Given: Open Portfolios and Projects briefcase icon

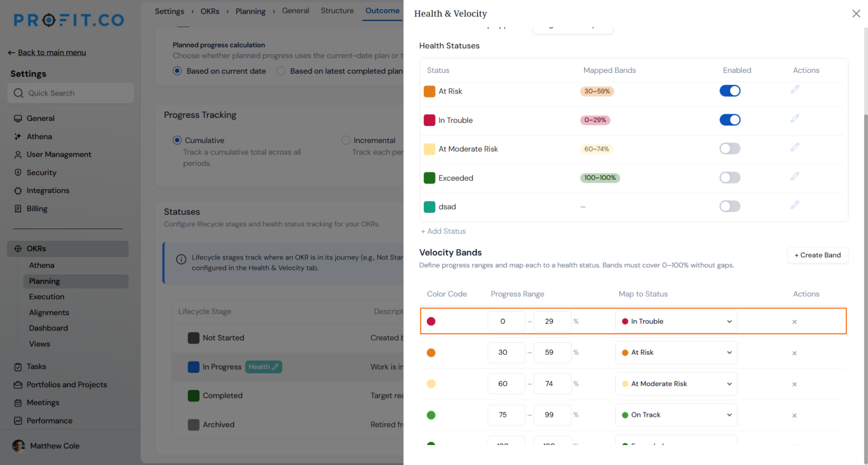Looking at the screenshot, I should pos(18,385).
